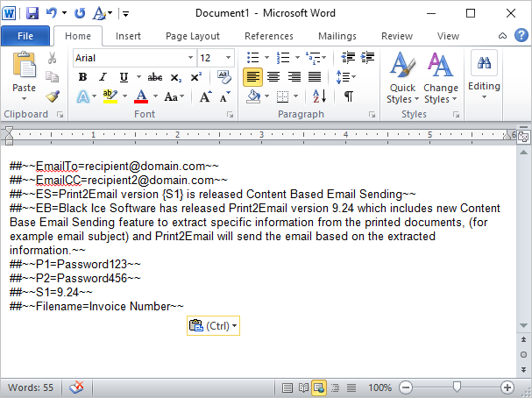Image resolution: width=532 pixels, height=398 pixels.
Task: Open Text Effects button
Action: pos(82,96)
